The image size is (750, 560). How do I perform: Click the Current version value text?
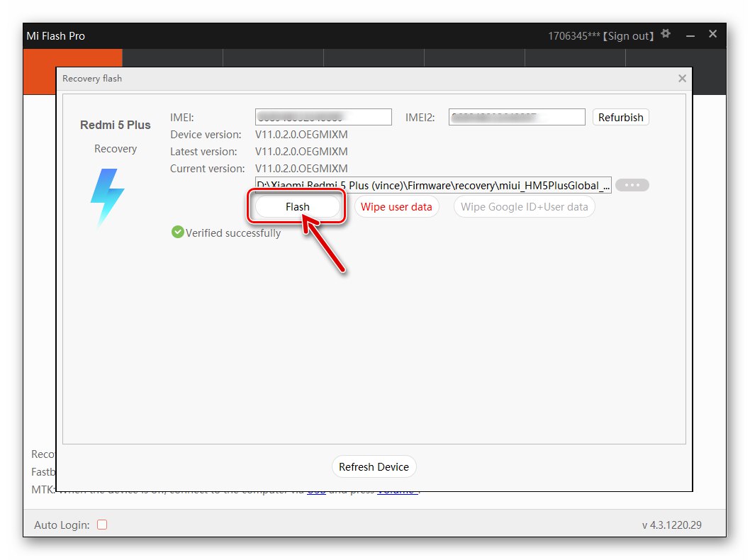coord(301,168)
